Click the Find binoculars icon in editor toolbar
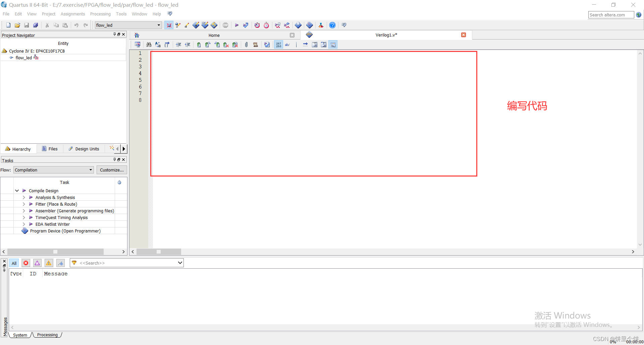 (x=149, y=45)
